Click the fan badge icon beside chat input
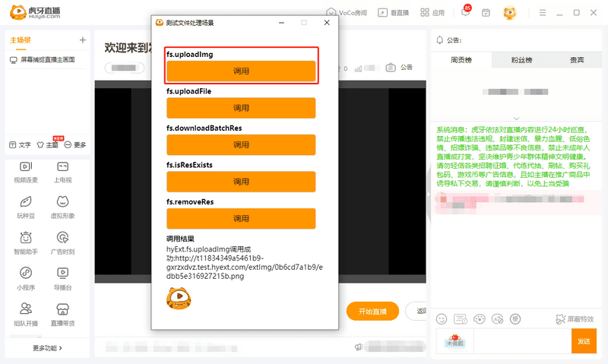608x364 pixels. tap(454, 341)
